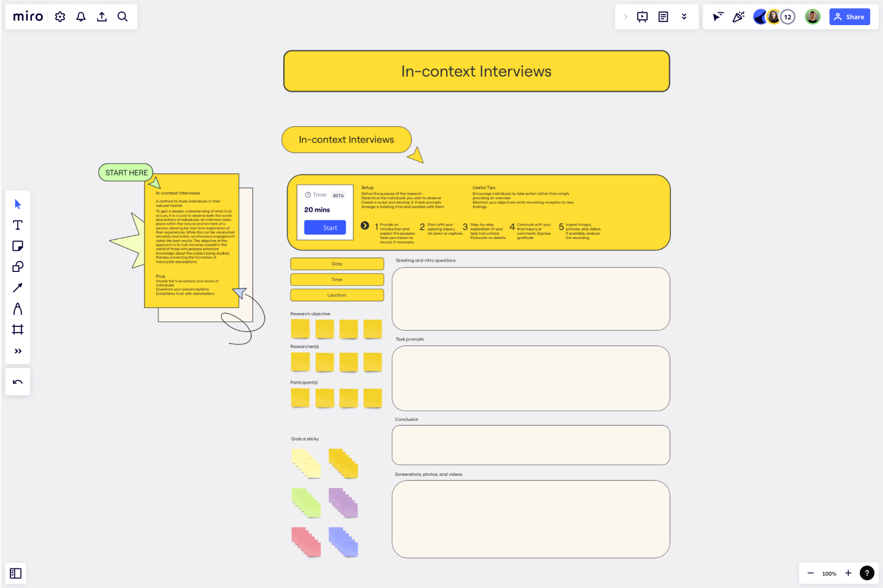Expand the hidden tools with the chevrons
Viewport: 883px width, 588px height.
coord(18,351)
